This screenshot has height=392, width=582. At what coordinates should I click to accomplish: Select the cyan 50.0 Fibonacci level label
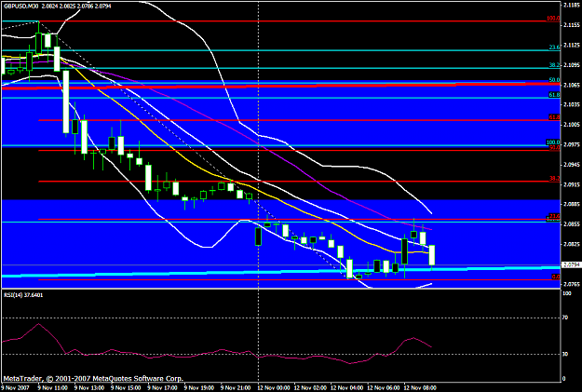click(555, 80)
